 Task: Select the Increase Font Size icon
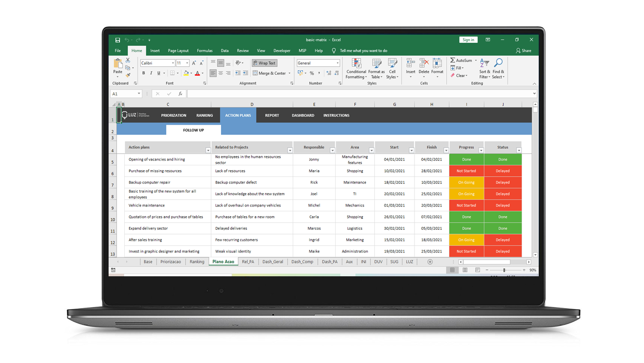coord(193,62)
